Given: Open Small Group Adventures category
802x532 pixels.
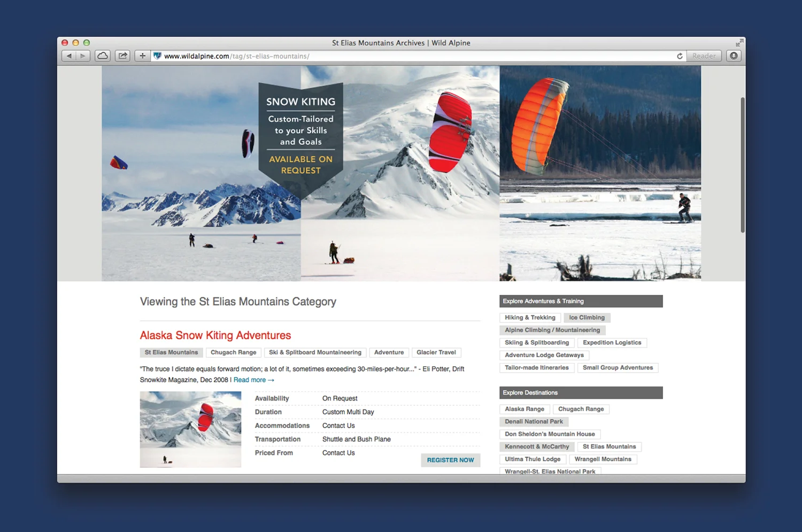Looking at the screenshot, I should (618, 368).
